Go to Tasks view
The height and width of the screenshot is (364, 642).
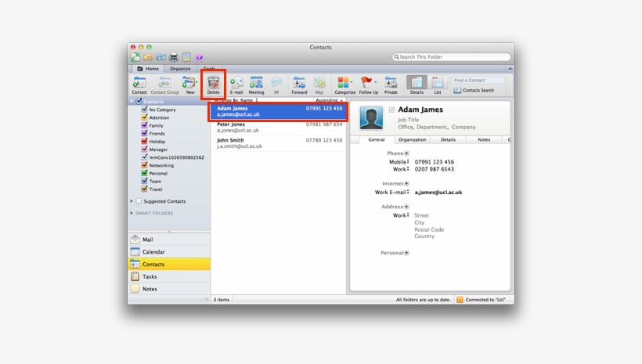(x=169, y=276)
